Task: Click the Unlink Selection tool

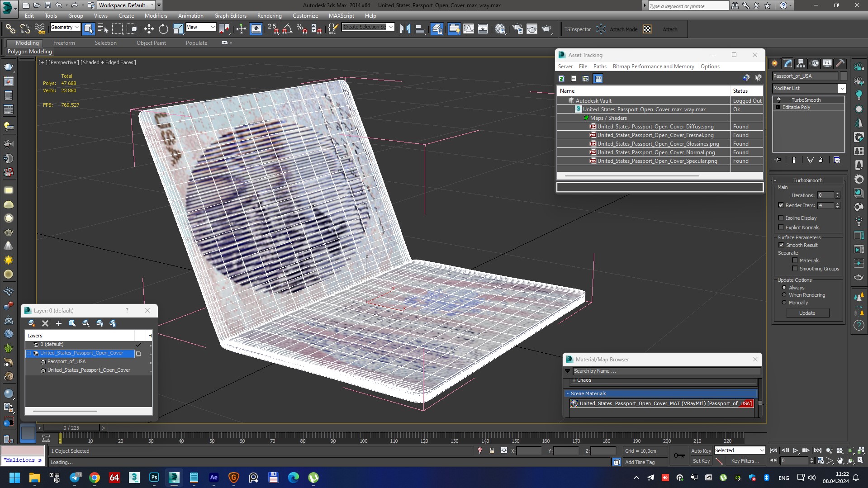Action: point(25,29)
